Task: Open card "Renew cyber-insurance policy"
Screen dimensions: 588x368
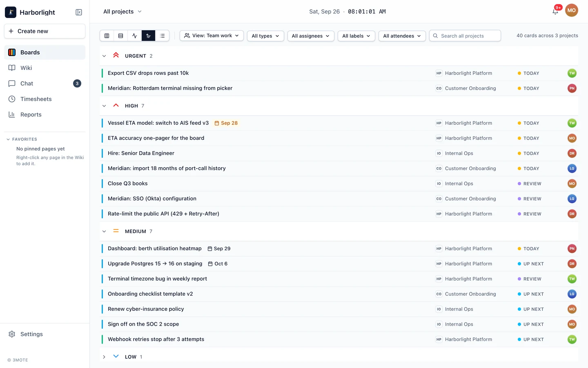Action: click(146, 309)
